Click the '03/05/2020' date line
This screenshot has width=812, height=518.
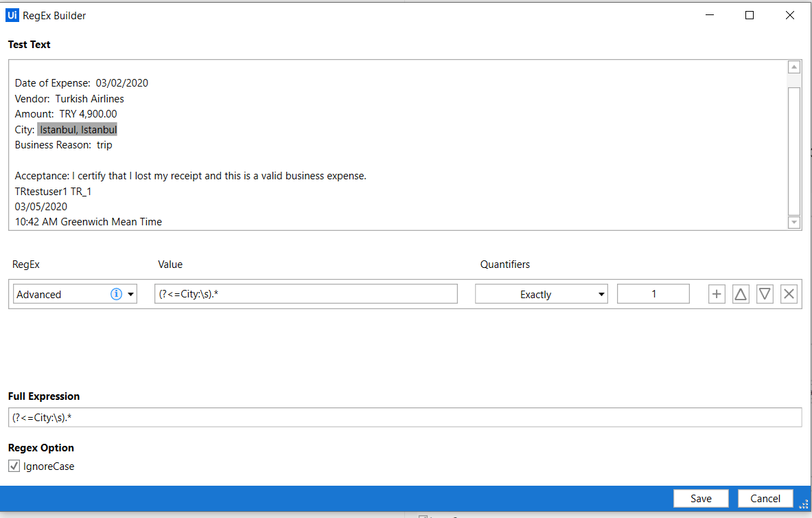(x=41, y=206)
